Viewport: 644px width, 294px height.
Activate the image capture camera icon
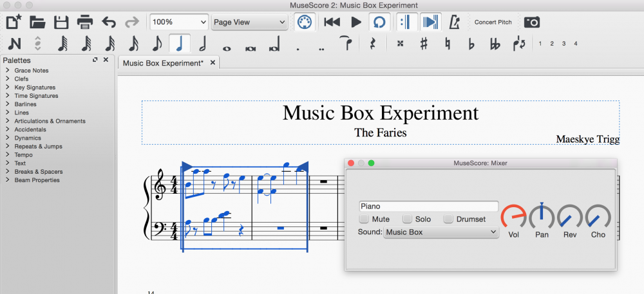click(532, 22)
